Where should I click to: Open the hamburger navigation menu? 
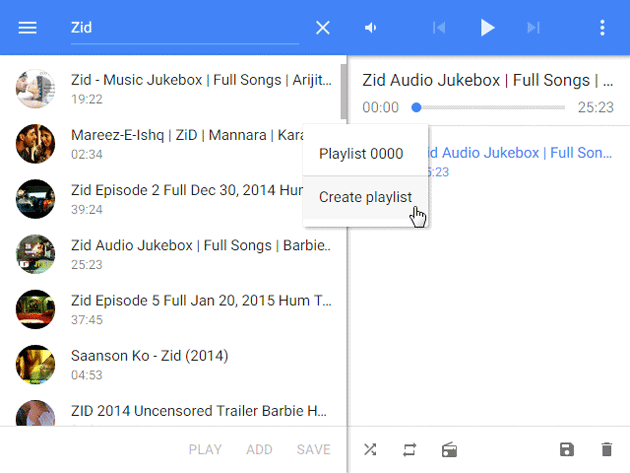tap(27, 28)
